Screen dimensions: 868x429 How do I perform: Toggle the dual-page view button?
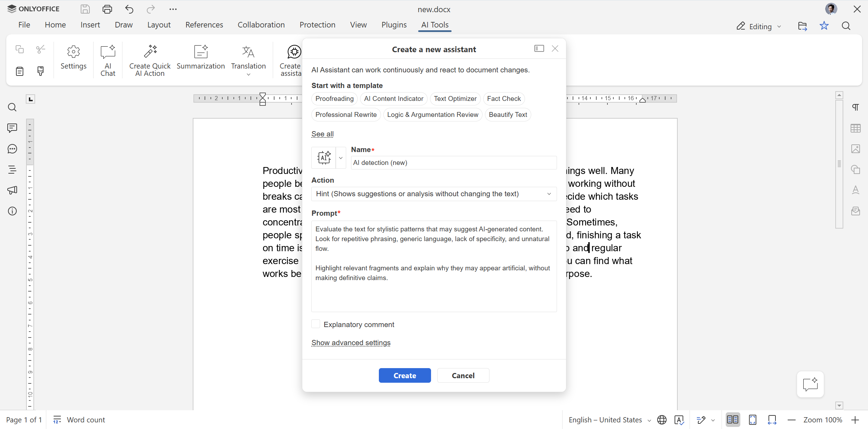(x=733, y=420)
